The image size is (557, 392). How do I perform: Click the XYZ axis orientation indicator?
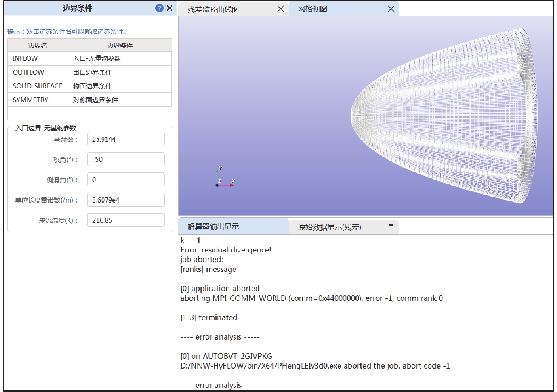tap(224, 178)
